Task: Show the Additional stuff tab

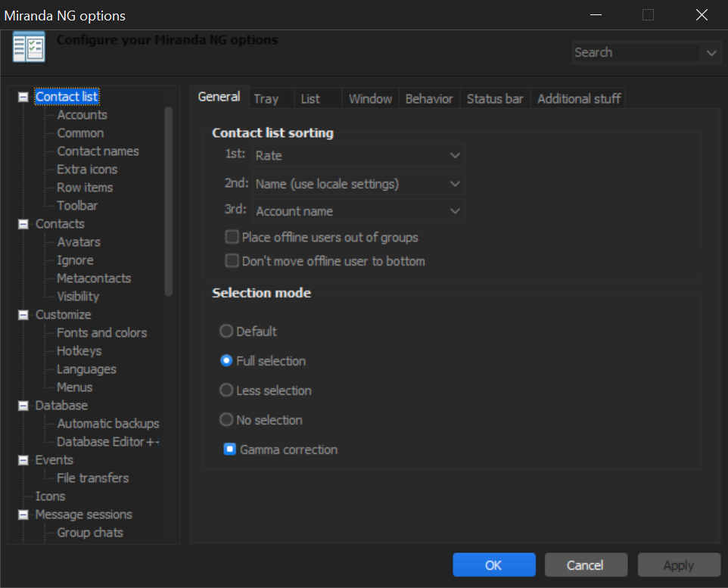Action: click(x=578, y=98)
